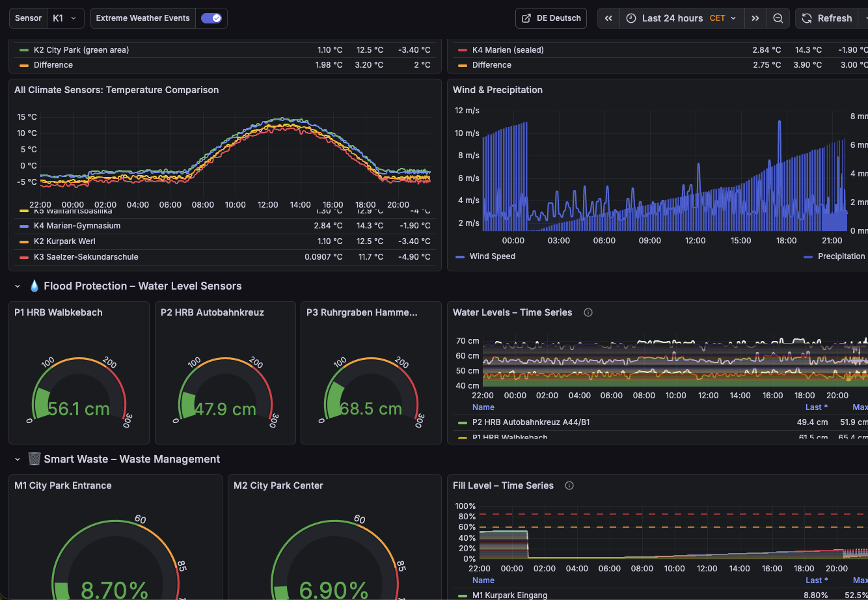This screenshot has height=600, width=868.
Task: Toggle Wind Speed series in legend
Action: 492,256
